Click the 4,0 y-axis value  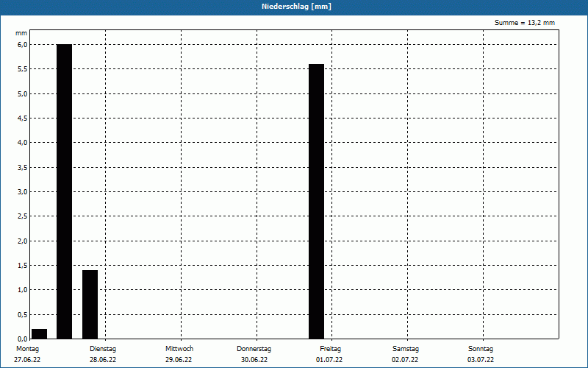click(23, 143)
